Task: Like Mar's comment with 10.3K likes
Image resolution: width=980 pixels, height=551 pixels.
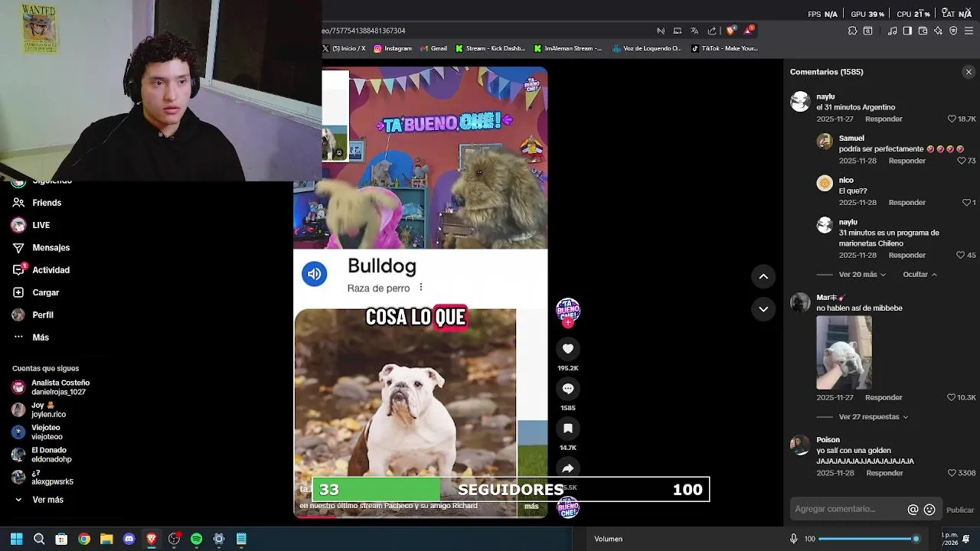Action: [952, 398]
